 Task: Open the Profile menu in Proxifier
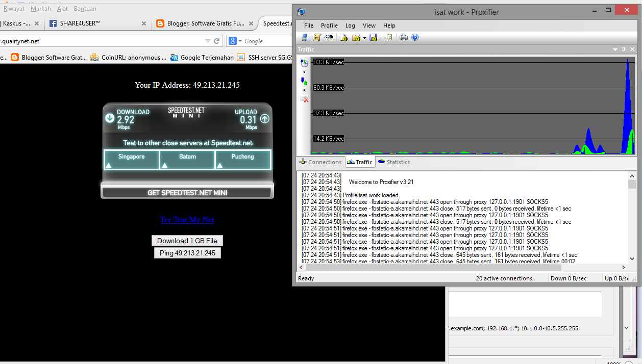pyautogui.click(x=329, y=25)
